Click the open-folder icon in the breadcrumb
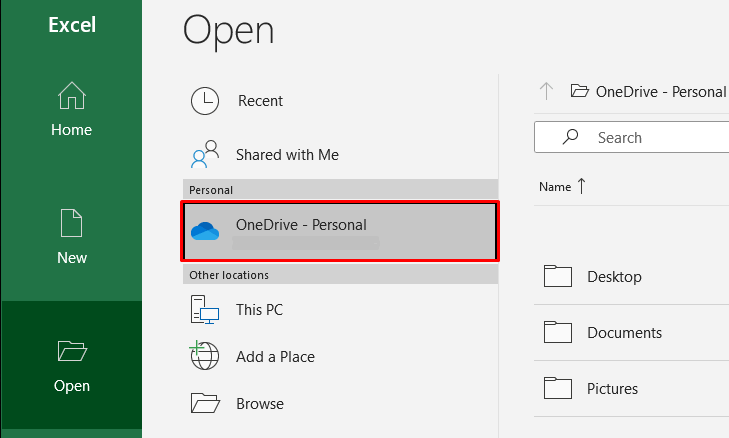The width and height of the screenshot is (729, 438). tap(579, 91)
